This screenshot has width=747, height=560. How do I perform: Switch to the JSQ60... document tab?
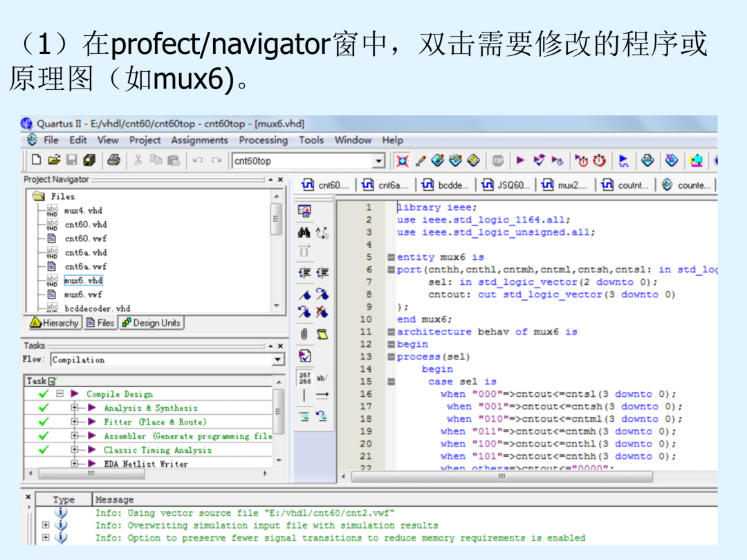(x=506, y=185)
